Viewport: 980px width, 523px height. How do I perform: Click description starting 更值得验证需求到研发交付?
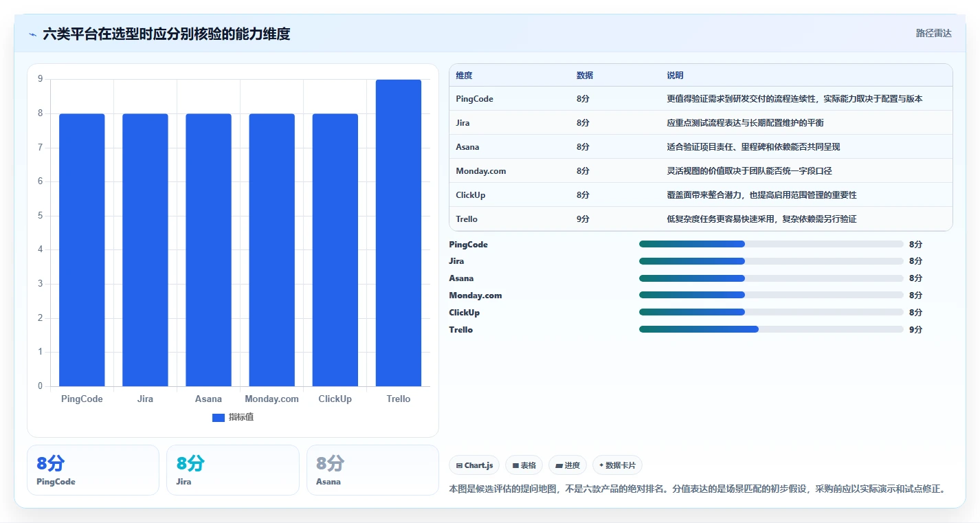pos(794,99)
